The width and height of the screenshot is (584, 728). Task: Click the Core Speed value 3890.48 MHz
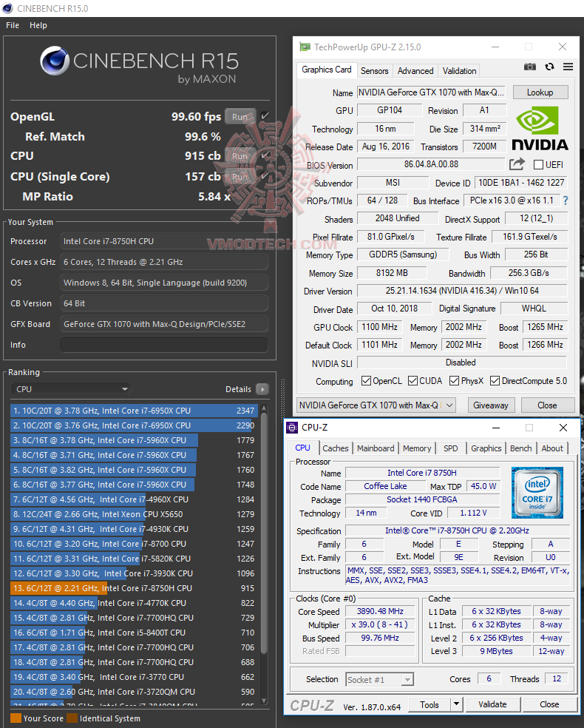(380, 611)
